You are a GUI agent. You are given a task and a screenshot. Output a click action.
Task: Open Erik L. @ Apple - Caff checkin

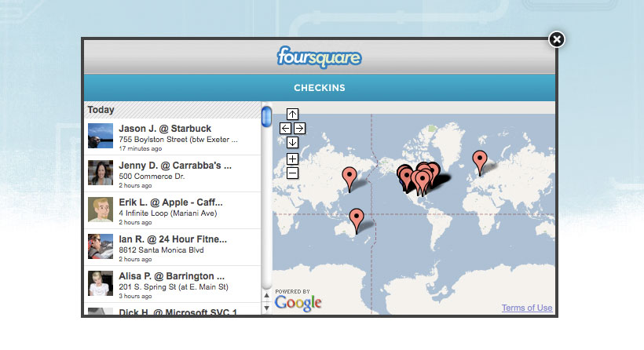pyautogui.click(x=172, y=211)
